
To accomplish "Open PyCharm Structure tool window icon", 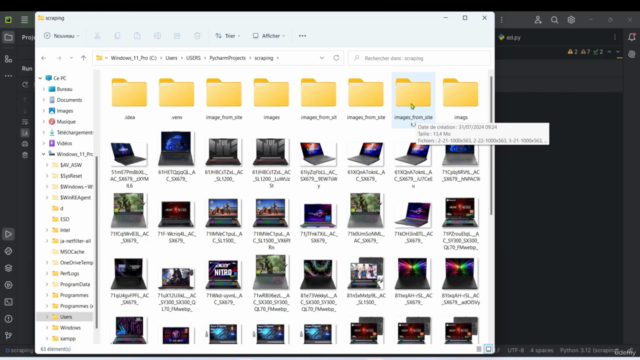I will 8,59.
